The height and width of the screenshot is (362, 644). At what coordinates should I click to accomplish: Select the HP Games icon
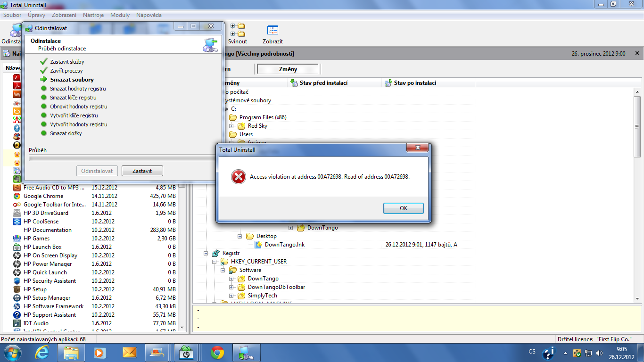(x=17, y=239)
